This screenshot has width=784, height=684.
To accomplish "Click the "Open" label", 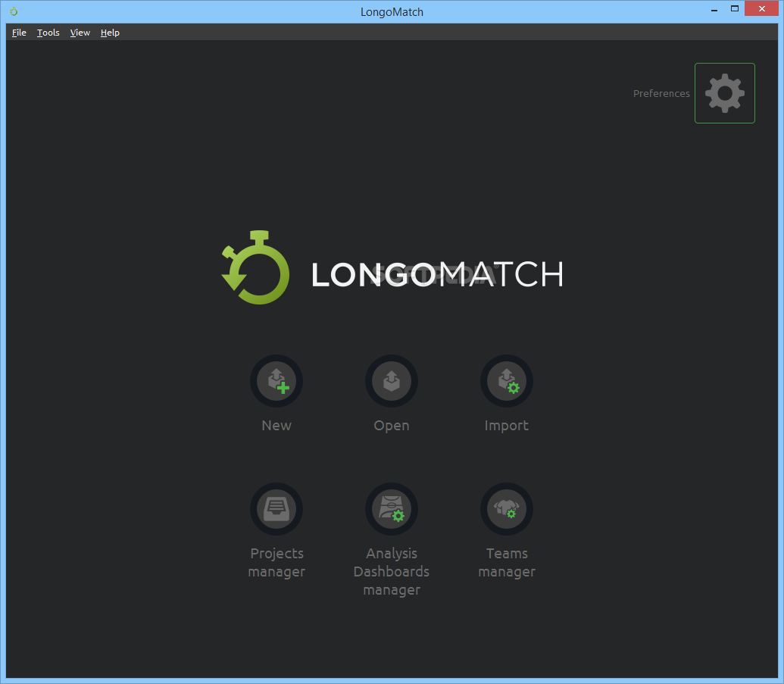I will 392,426.
